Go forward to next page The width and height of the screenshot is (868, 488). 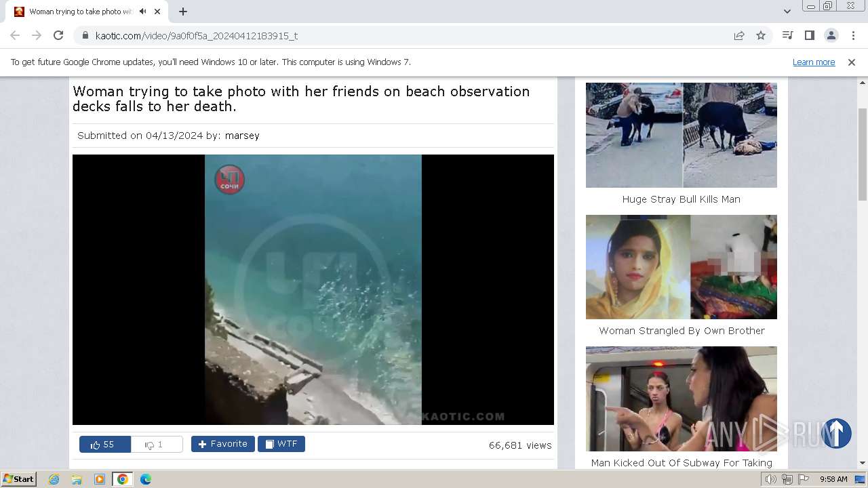tap(37, 35)
